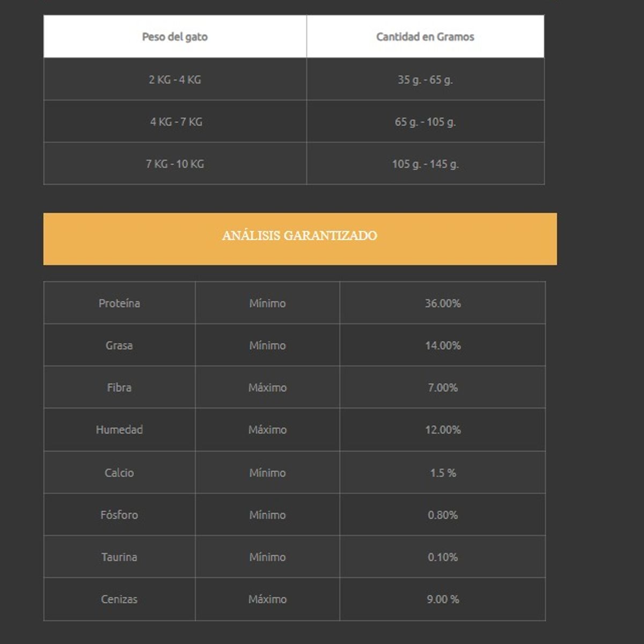Image resolution: width=644 pixels, height=644 pixels.
Task: Click the "Peso del gato" column header
Action: point(175,37)
